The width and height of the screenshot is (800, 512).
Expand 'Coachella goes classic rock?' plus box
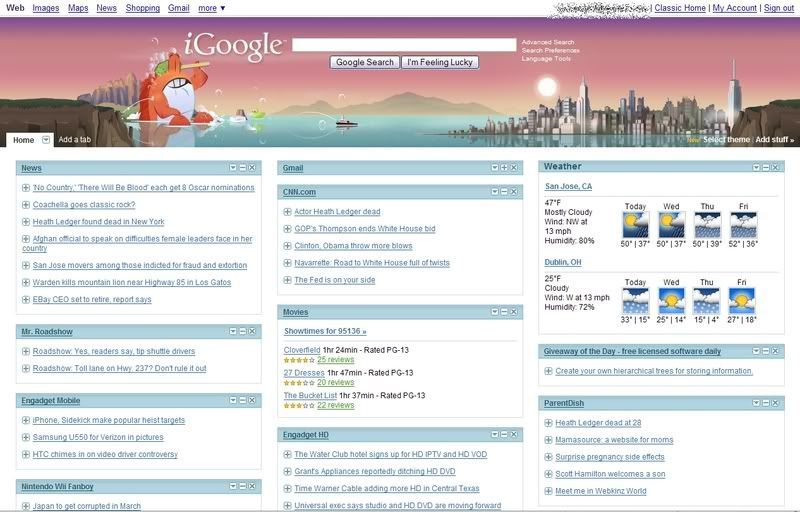[x=26, y=204]
